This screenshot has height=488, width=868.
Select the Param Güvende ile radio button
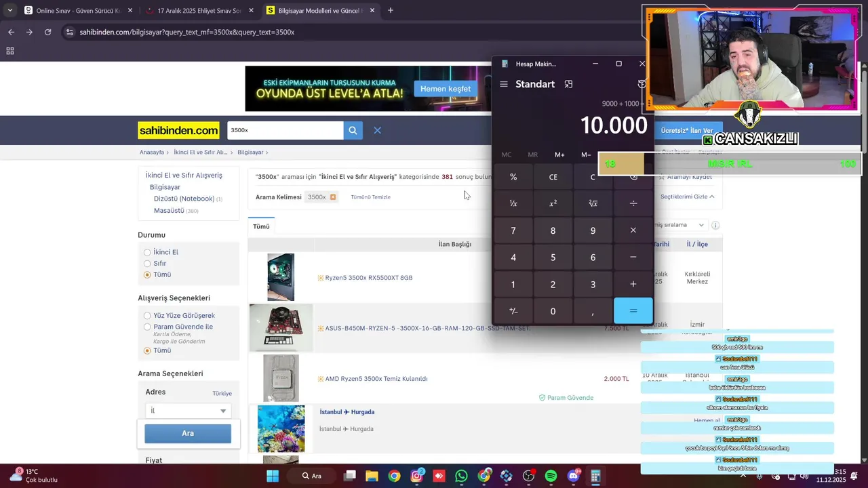[147, 327]
